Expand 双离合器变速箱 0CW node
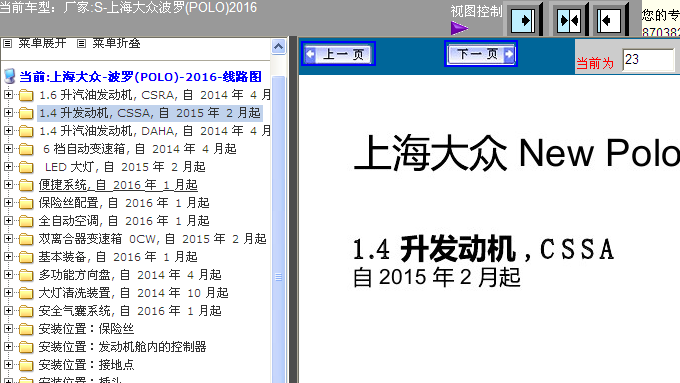The height and width of the screenshot is (383, 680). [8, 238]
